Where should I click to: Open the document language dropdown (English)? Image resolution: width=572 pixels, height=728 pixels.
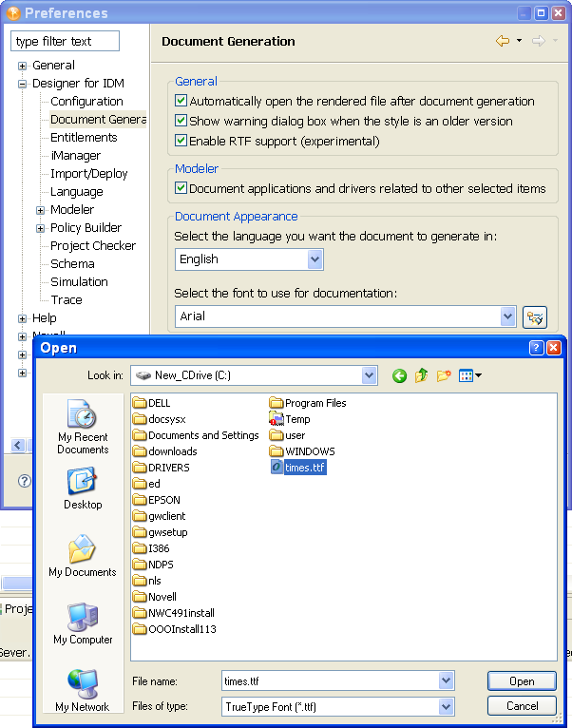pos(315,259)
